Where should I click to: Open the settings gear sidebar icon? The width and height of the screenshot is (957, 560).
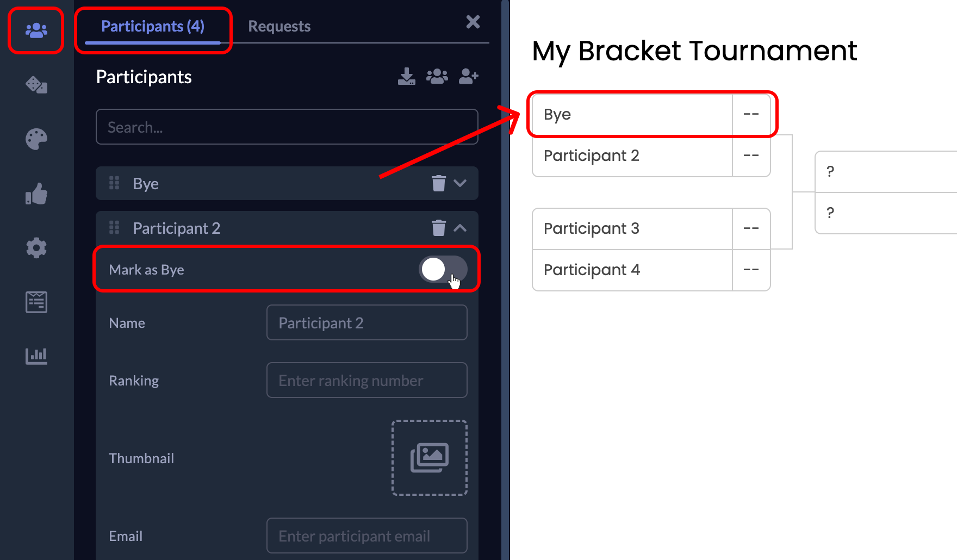pyautogui.click(x=36, y=248)
